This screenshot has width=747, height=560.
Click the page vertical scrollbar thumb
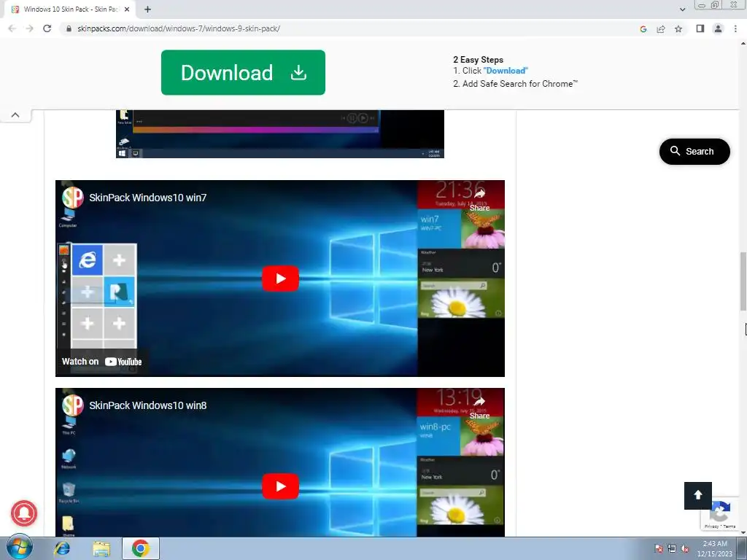(x=743, y=281)
